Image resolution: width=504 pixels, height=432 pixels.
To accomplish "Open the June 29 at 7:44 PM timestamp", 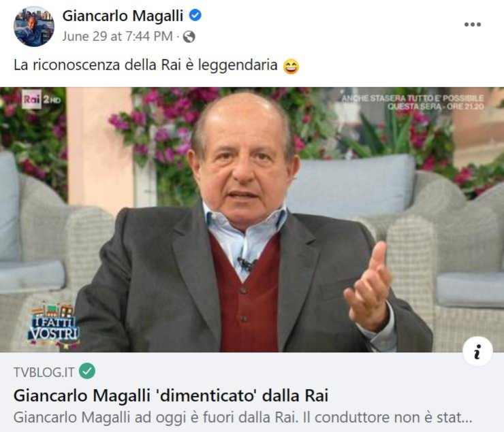I will tap(117, 36).
